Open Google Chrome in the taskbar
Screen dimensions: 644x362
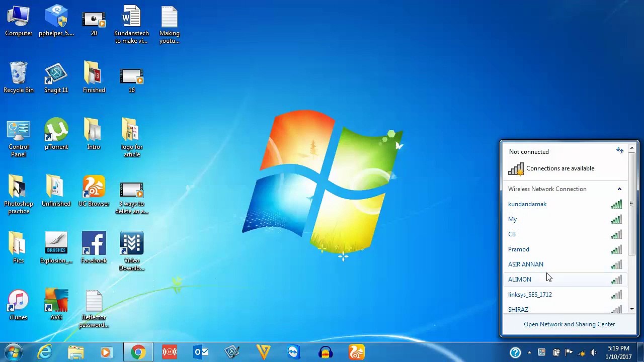[138, 352]
